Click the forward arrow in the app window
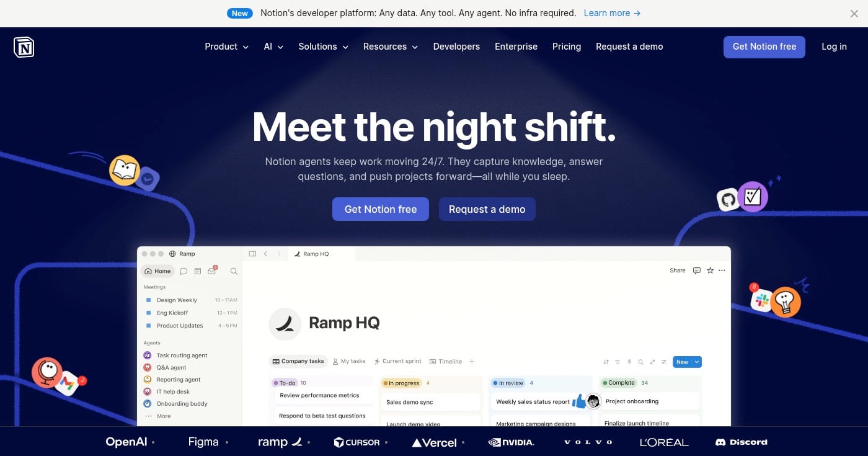Image resolution: width=868 pixels, height=456 pixels. 279,254
